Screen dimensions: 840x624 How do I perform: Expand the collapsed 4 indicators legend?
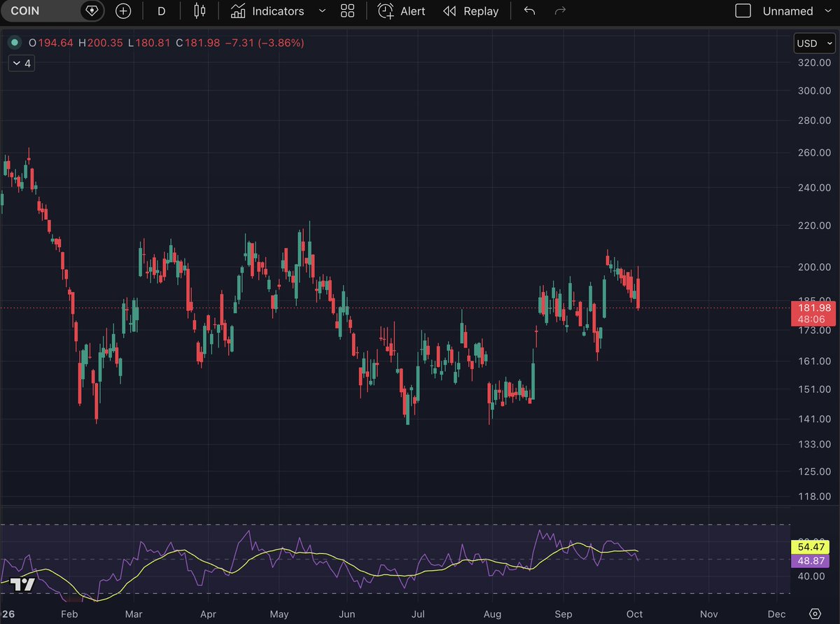(x=20, y=64)
